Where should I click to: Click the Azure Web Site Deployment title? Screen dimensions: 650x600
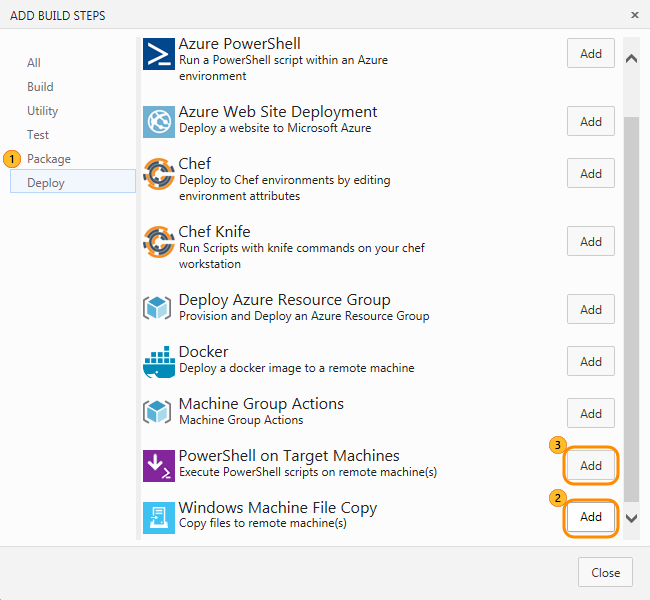pyautogui.click(x=278, y=112)
